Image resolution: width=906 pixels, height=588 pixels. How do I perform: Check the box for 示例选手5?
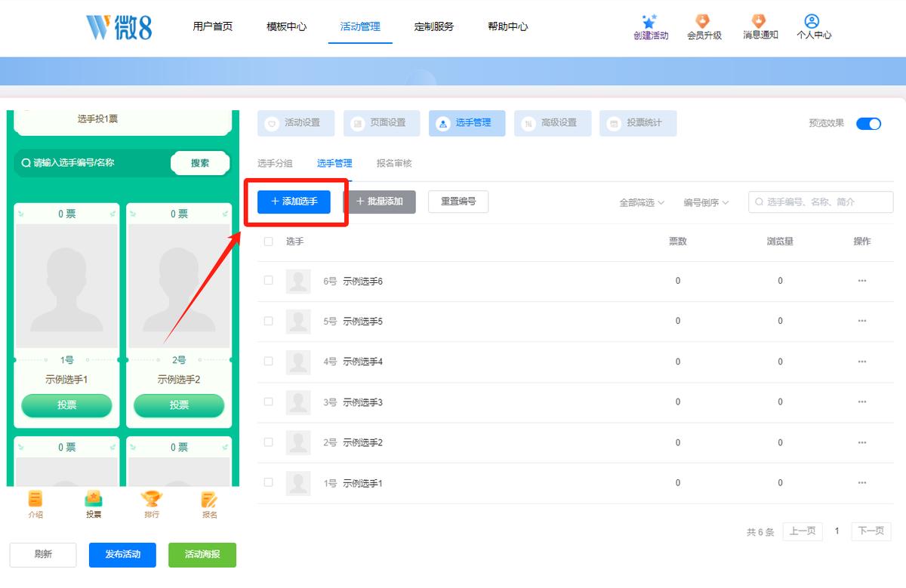coord(268,321)
